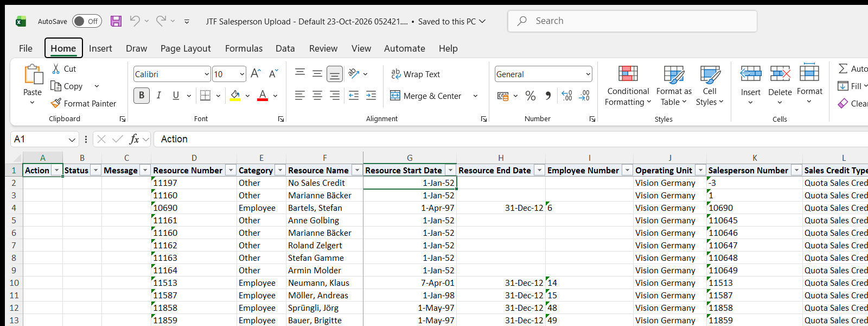Open Resource Start Date filter dropdown

click(x=450, y=171)
